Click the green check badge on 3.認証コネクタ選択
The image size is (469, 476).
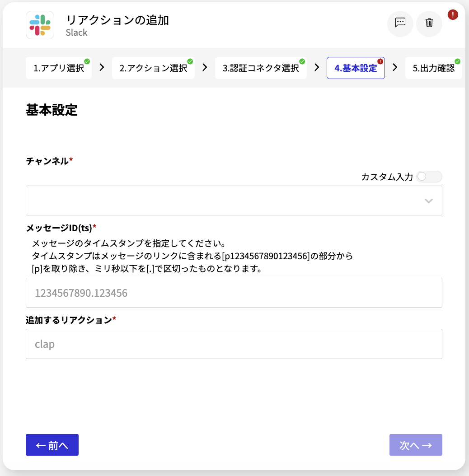pyautogui.click(x=302, y=61)
